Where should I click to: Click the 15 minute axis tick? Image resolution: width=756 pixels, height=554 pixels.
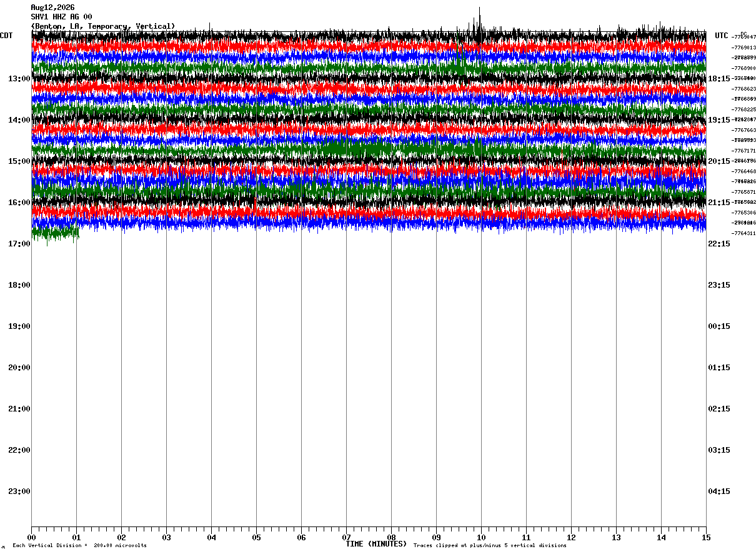tap(706, 537)
